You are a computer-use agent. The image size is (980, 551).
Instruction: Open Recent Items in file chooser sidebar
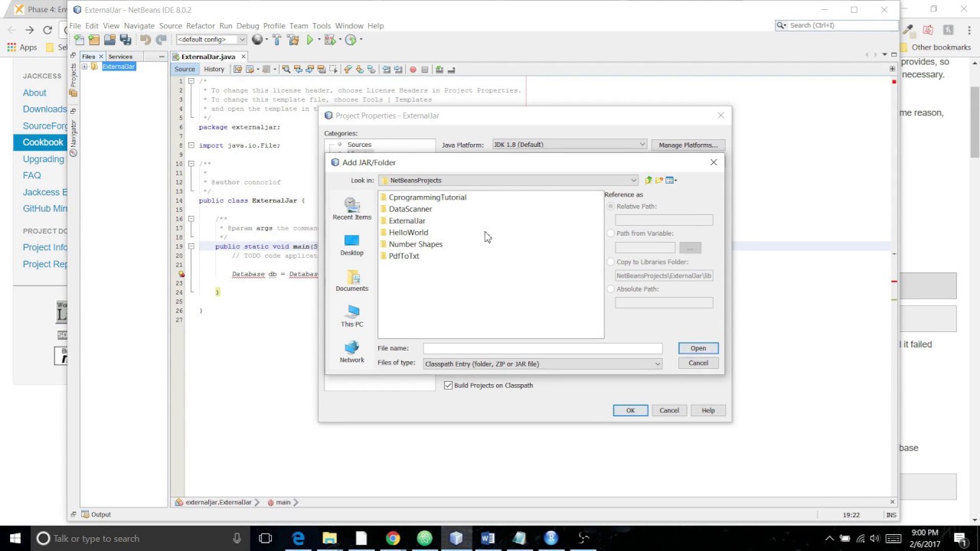pos(351,209)
